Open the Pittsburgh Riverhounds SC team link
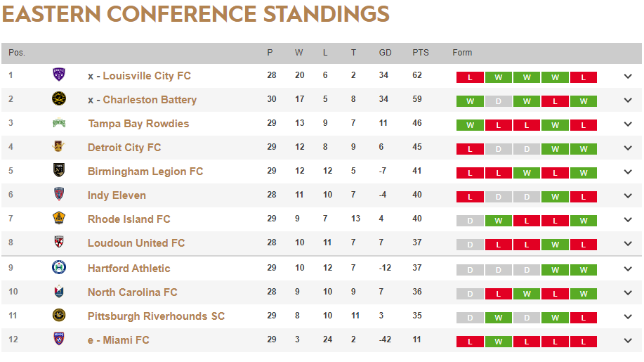Viewport: 644px width, 362px height. pyautogui.click(x=156, y=316)
